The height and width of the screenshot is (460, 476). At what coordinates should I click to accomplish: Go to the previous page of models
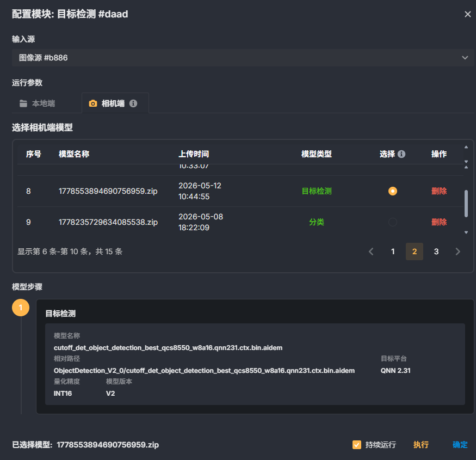(x=371, y=252)
